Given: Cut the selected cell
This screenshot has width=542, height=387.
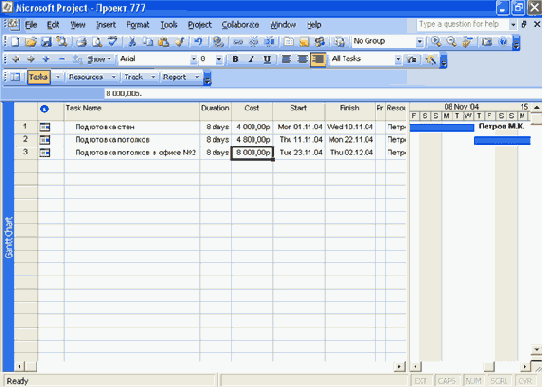Looking at the screenshot, I should point(132,42).
